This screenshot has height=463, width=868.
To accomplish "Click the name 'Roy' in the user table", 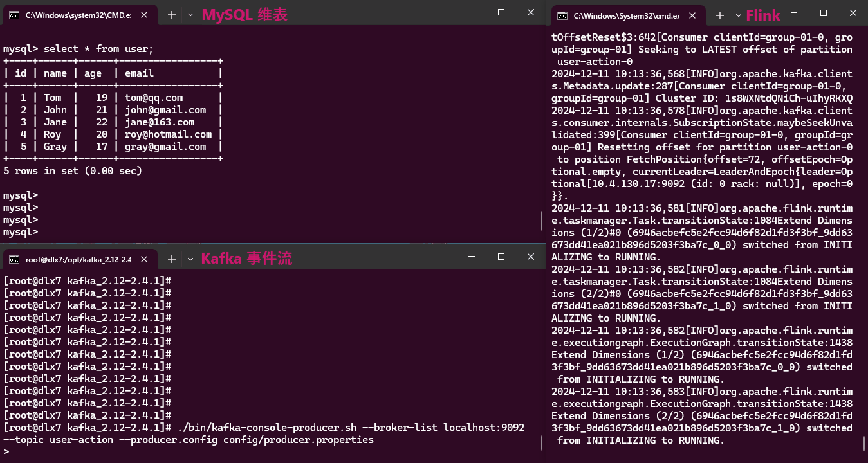I will tap(53, 134).
